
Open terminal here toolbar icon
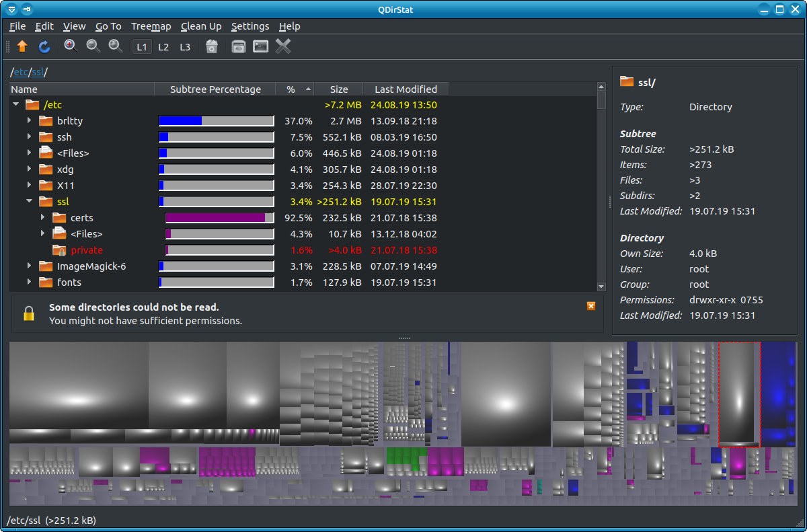(x=260, y=46)
